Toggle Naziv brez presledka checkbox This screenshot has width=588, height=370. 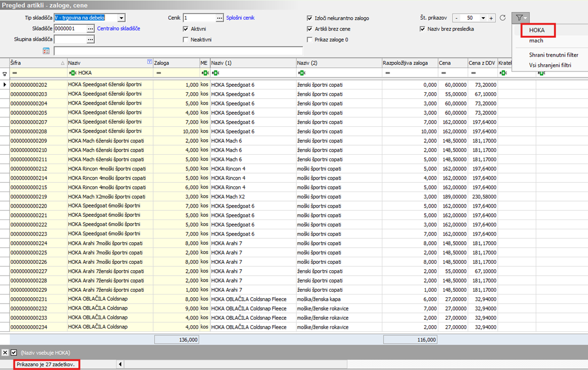point(422,29)
